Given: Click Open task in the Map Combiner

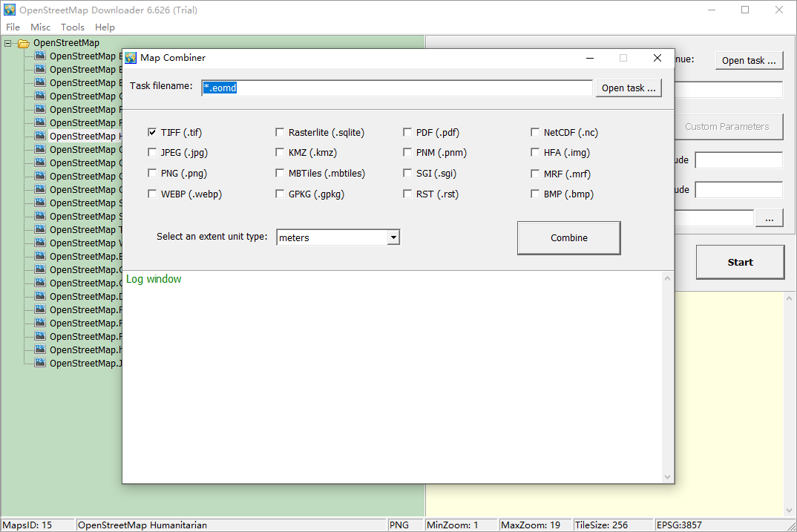Looking at the screenshot, I should pos(629,88).
